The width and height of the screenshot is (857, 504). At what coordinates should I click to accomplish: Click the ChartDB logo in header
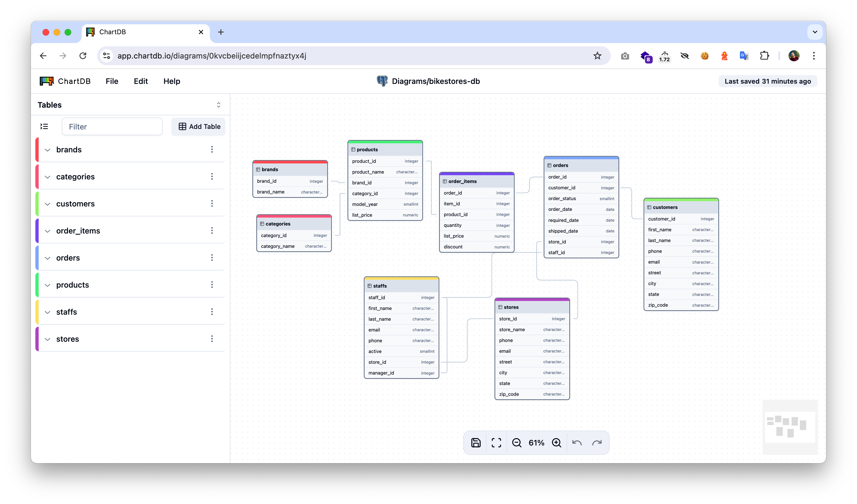tap(65, 81)
